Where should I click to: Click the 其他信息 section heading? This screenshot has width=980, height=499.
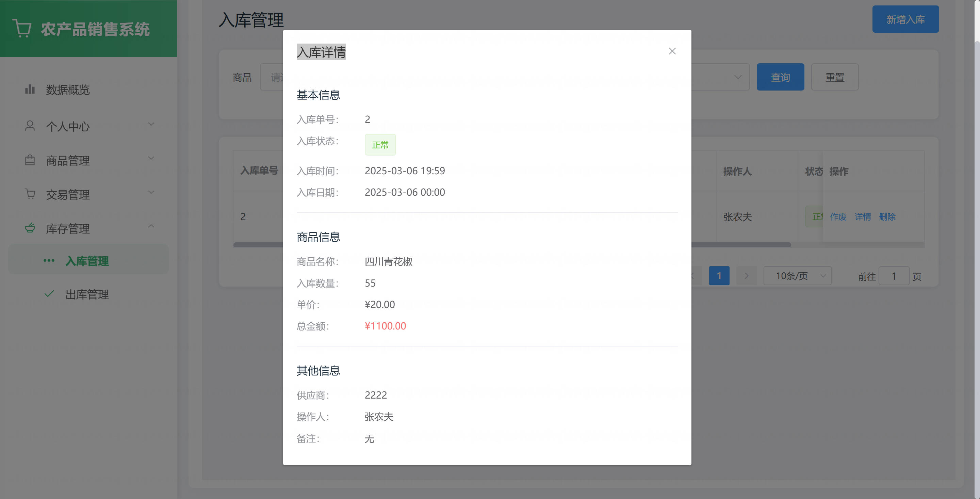318,370
